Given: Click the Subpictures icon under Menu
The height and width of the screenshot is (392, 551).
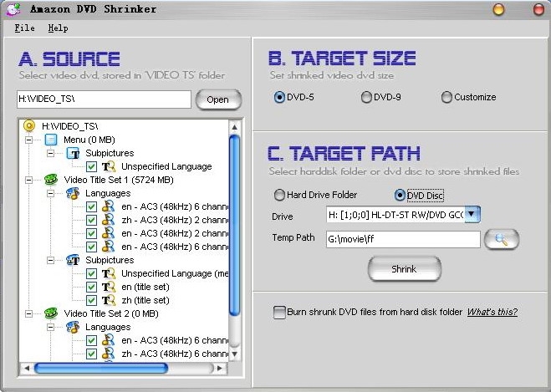Looking at the screenshot, I should click(x=73, y=153).
